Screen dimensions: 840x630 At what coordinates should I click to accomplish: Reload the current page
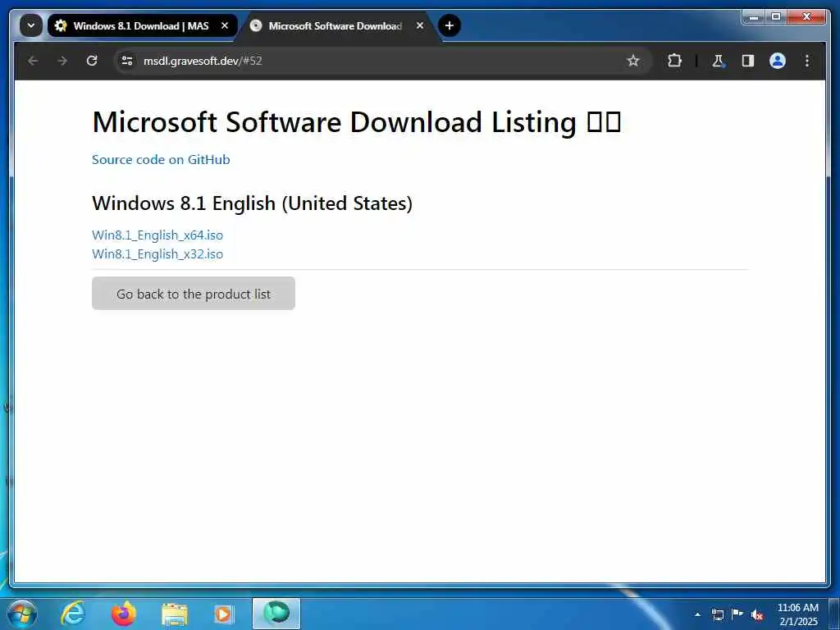coord(92,61)
